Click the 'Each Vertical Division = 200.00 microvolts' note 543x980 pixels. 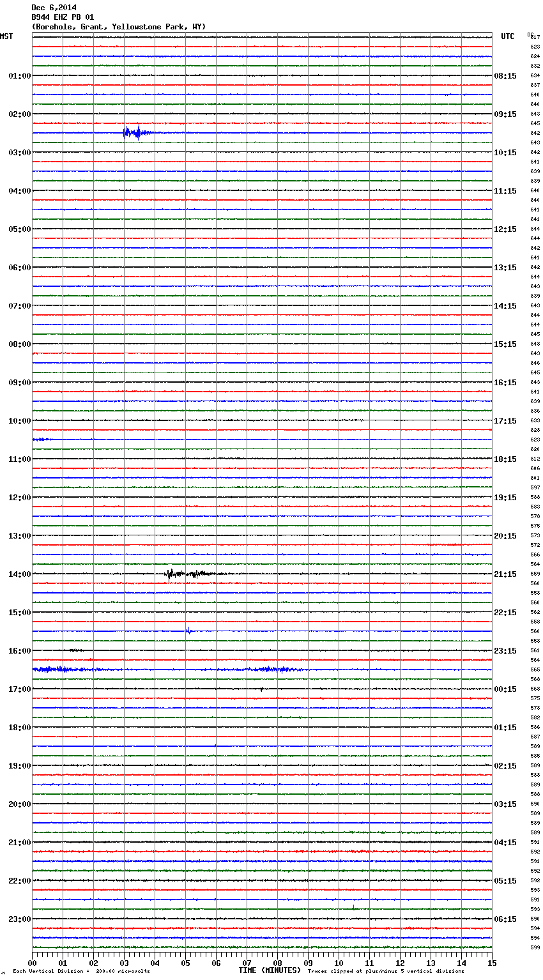click(81, 971)
